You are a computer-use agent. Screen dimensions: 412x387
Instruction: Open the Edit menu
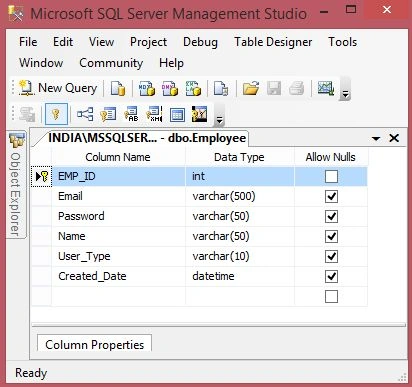click(63, 42)
